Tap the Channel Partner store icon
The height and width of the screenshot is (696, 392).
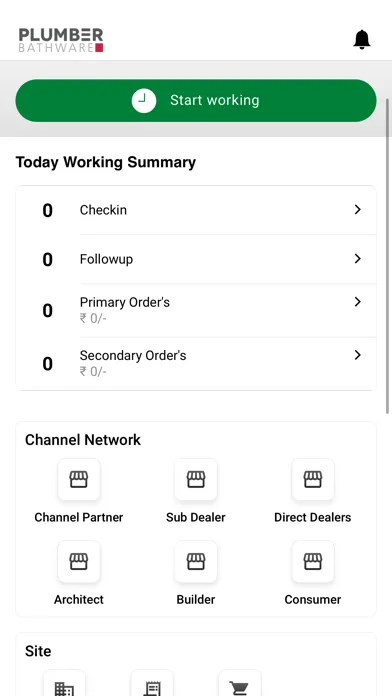coord(79,479)
